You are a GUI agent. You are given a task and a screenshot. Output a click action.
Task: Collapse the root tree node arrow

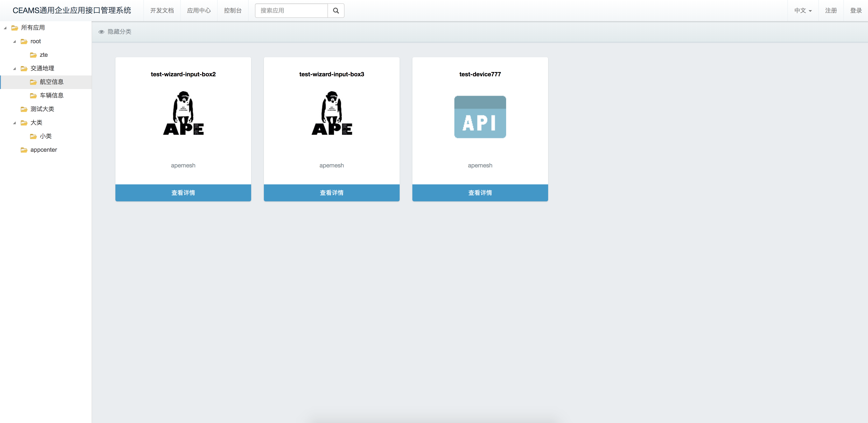point(14,41)
